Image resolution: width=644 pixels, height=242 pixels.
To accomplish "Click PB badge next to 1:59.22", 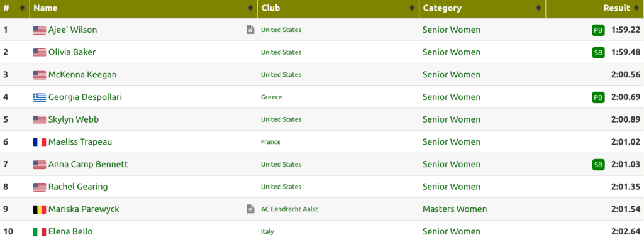I will (x=598, y=30).
